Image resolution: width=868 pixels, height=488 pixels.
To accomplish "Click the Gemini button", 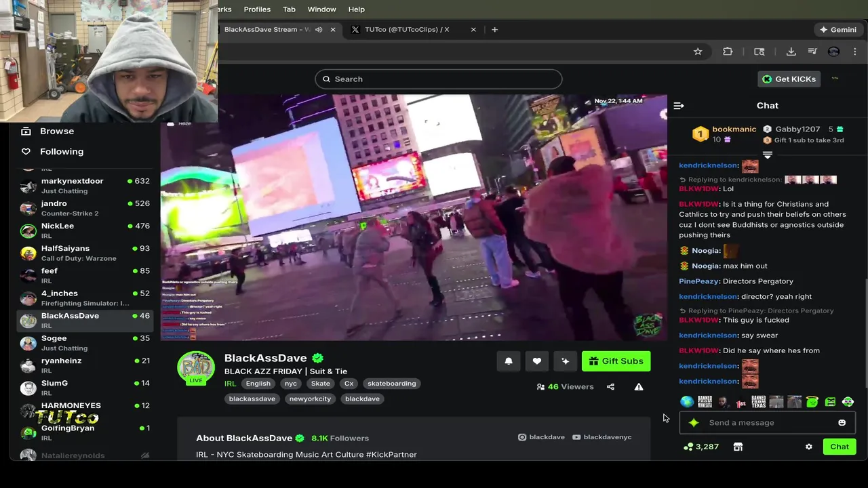I will [838, 30].
